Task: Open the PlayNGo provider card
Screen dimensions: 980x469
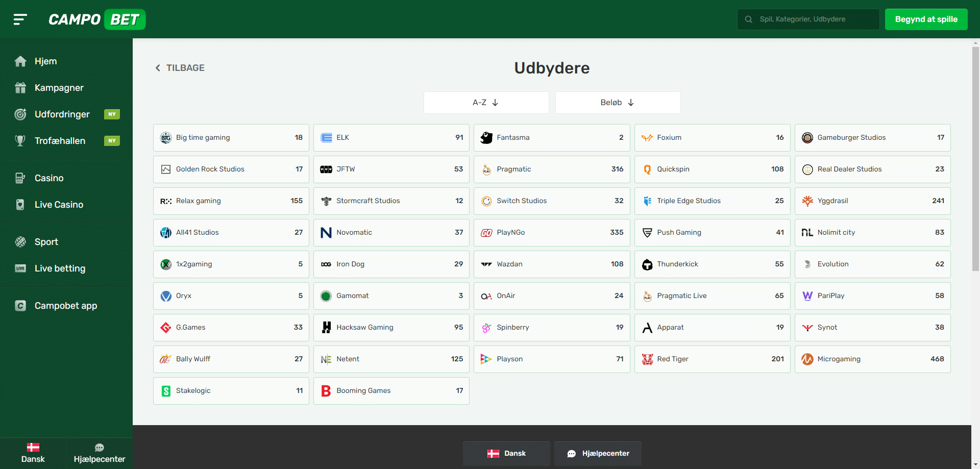Action: 552,233
